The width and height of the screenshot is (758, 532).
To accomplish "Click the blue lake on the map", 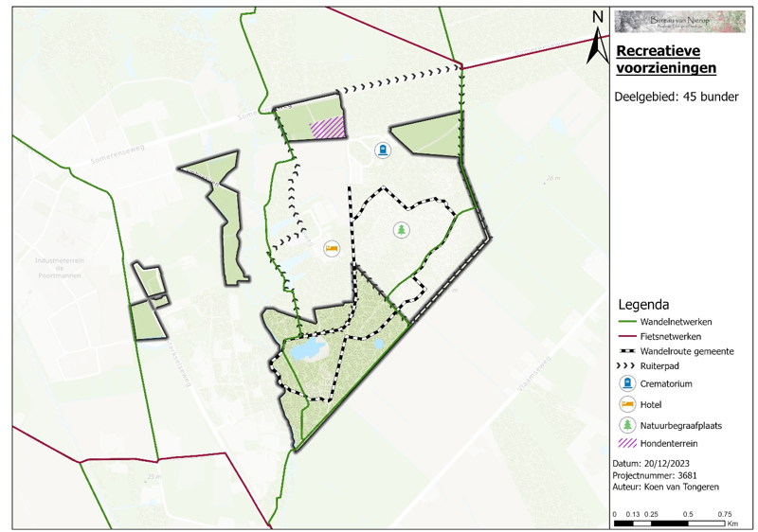I will pyautogui.click(x=304, y=351).
